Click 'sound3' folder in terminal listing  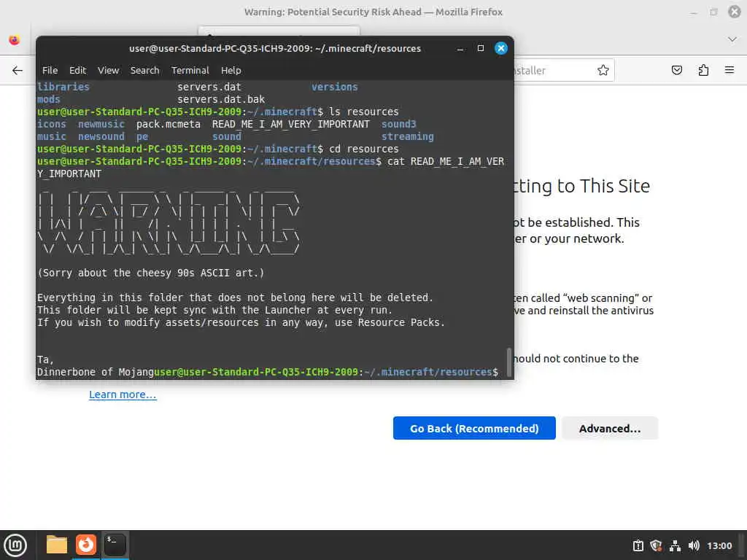tap(398, 124)
